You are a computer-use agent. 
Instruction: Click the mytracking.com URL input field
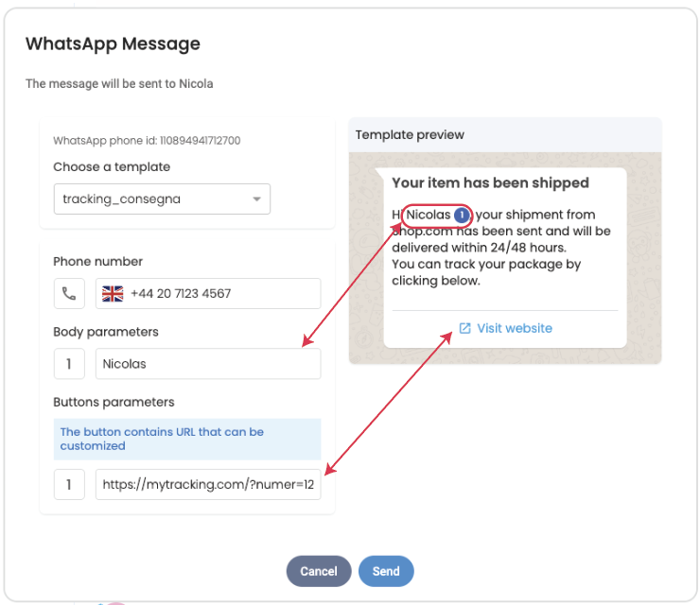coord(208,486)
